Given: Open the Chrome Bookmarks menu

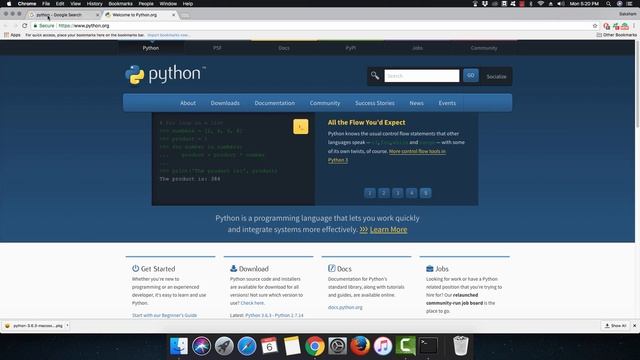Looking at the screenshot, I should click(x=120, y=4).
